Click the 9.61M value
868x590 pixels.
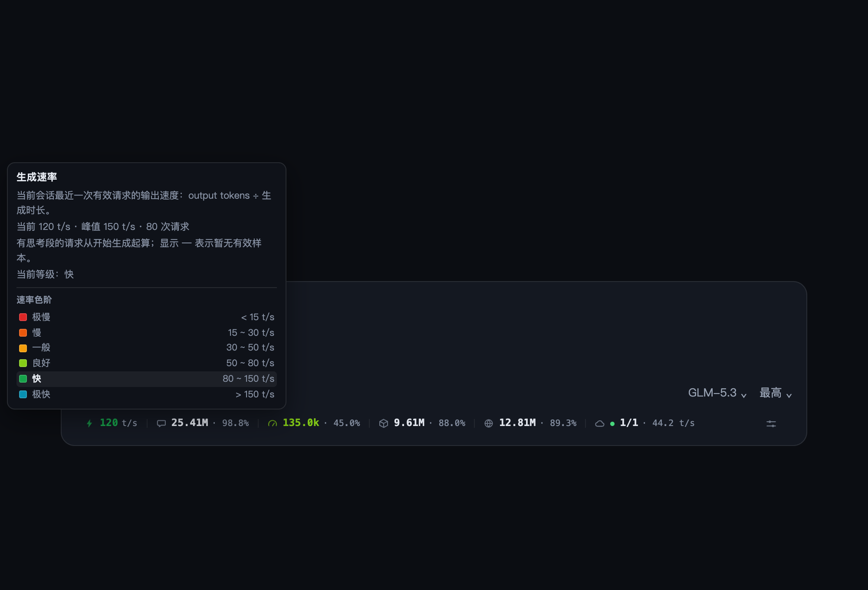coord(409,423)
